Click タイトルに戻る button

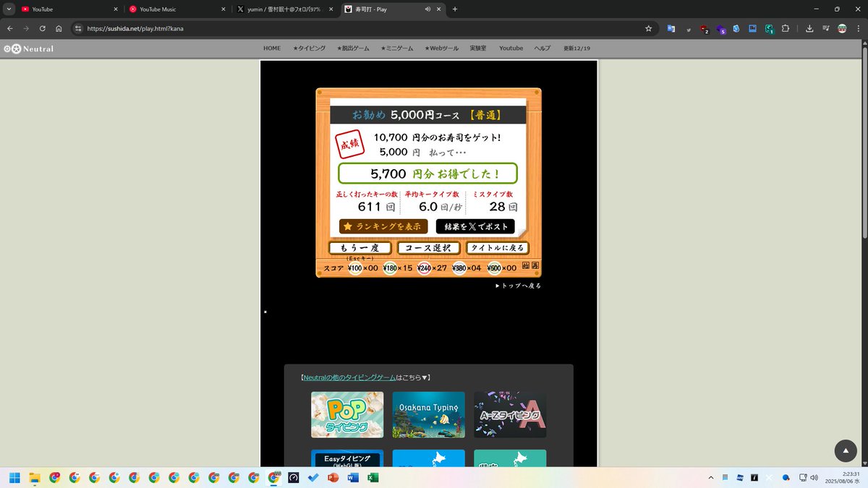(x=497, y=248)
